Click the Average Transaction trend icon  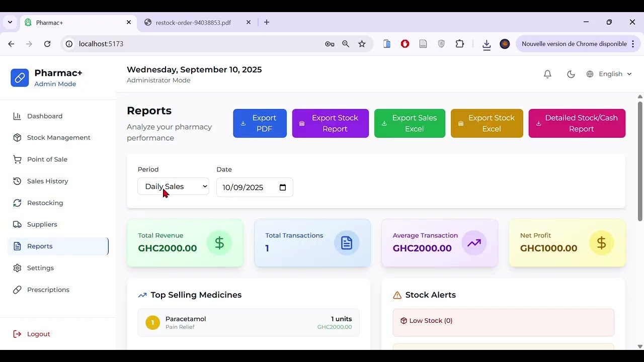click(474, 243)
